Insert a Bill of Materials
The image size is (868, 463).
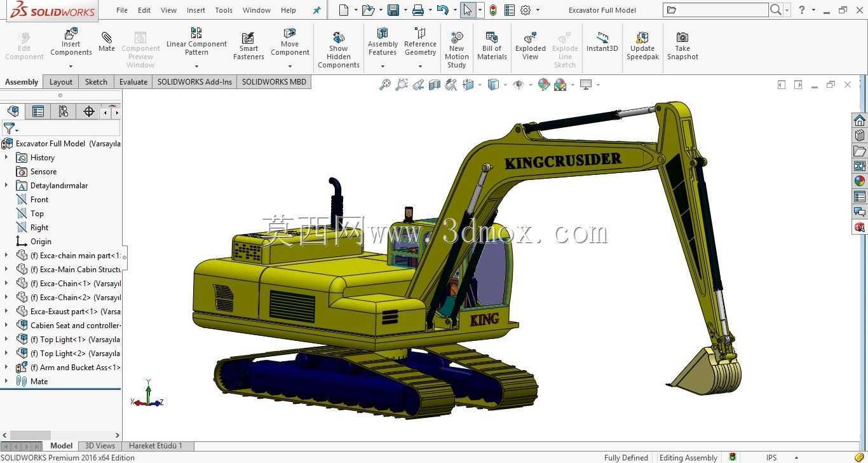(492, 46)
